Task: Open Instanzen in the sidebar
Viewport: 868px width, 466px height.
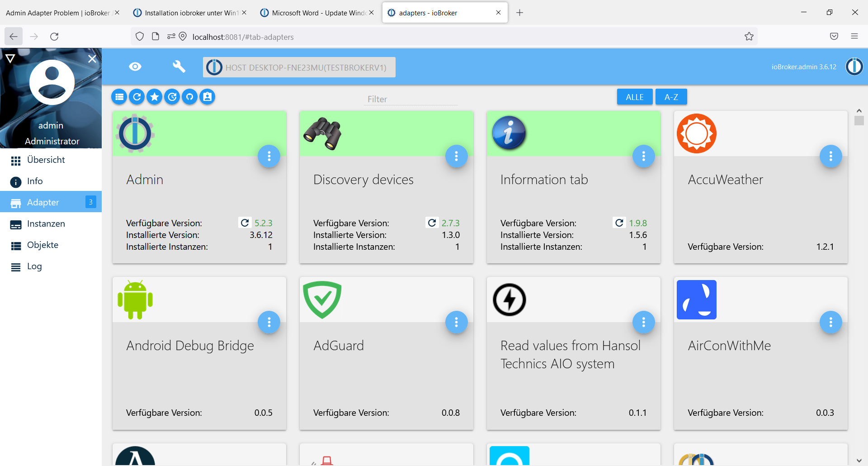Action: pos(51,223)
